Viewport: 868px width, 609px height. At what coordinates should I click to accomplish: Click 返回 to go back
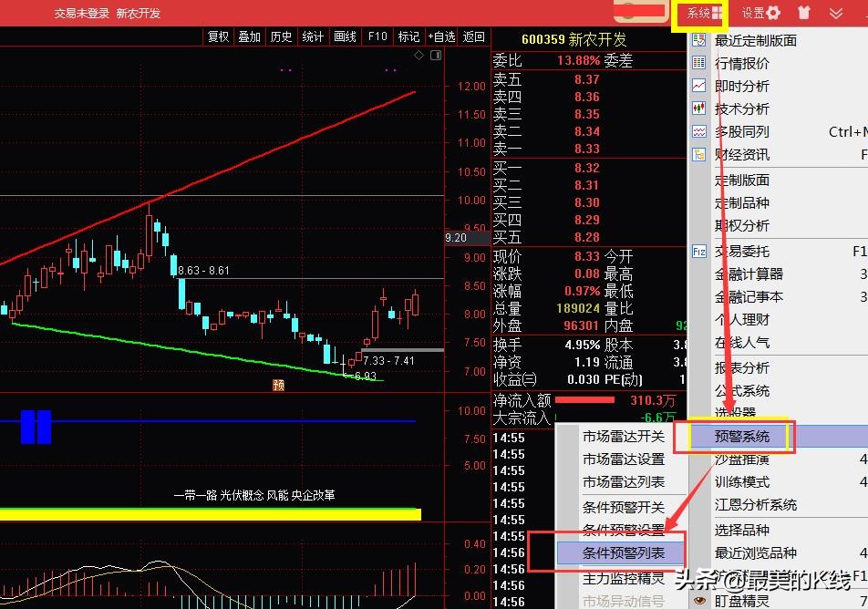pos(472,37)
